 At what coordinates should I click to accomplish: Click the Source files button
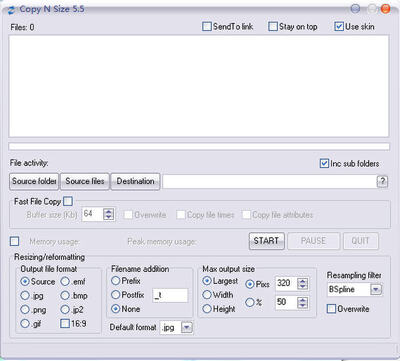(x=85, y=182)
